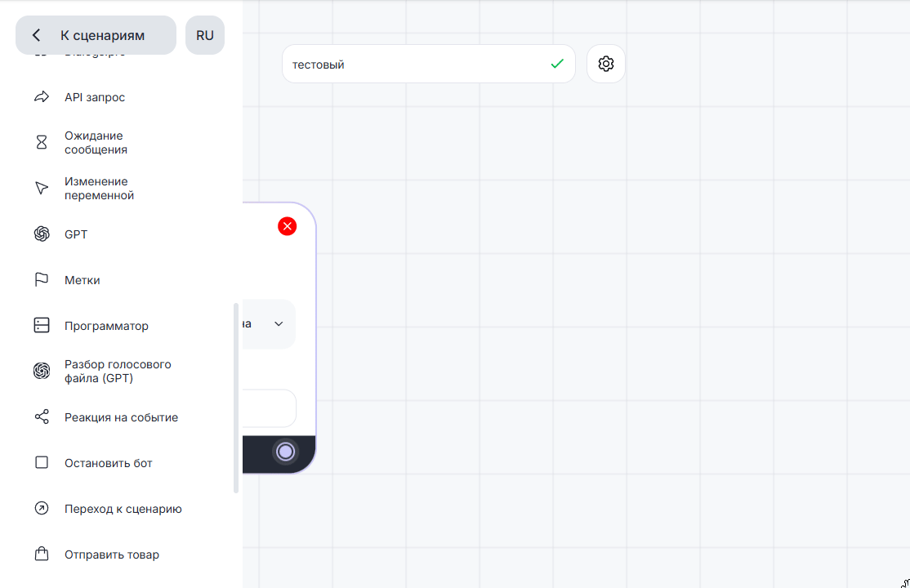
Task: Open the RU language selector
Action: 205,35
